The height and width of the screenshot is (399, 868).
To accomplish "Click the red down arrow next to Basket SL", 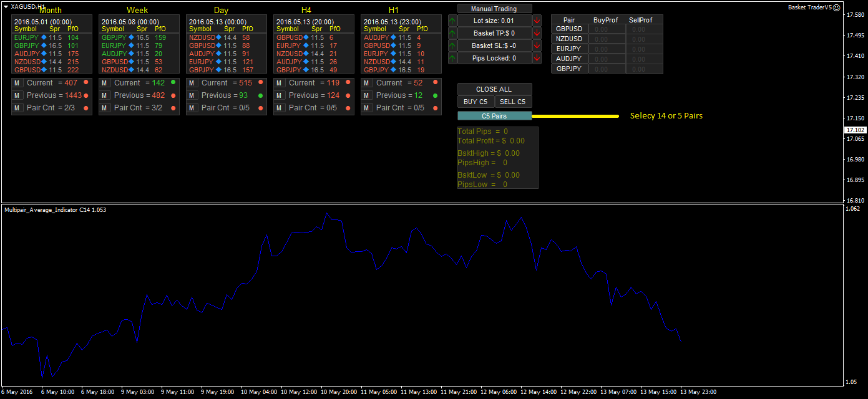I will tap(537, 46).
